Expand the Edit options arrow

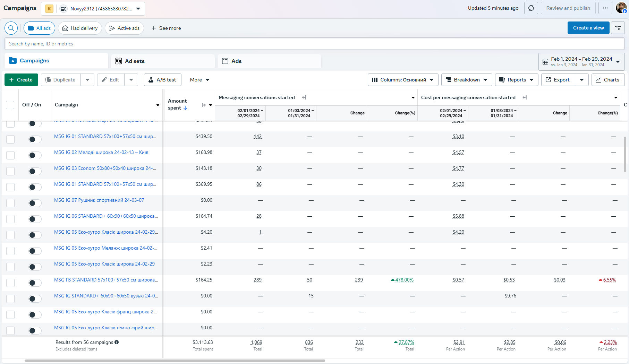[x=131, y=80]
